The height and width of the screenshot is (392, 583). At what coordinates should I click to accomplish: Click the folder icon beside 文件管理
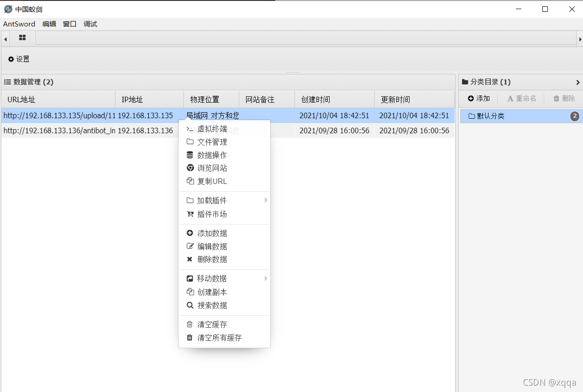click(x=190, y=142)
